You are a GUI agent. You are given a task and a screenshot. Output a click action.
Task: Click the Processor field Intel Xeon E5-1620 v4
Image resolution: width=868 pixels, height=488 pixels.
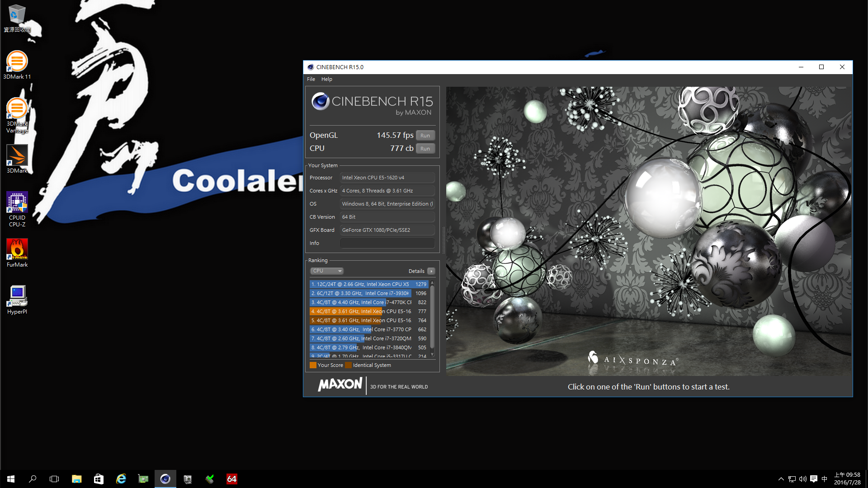pyautogui.click(x=387, y=178)
